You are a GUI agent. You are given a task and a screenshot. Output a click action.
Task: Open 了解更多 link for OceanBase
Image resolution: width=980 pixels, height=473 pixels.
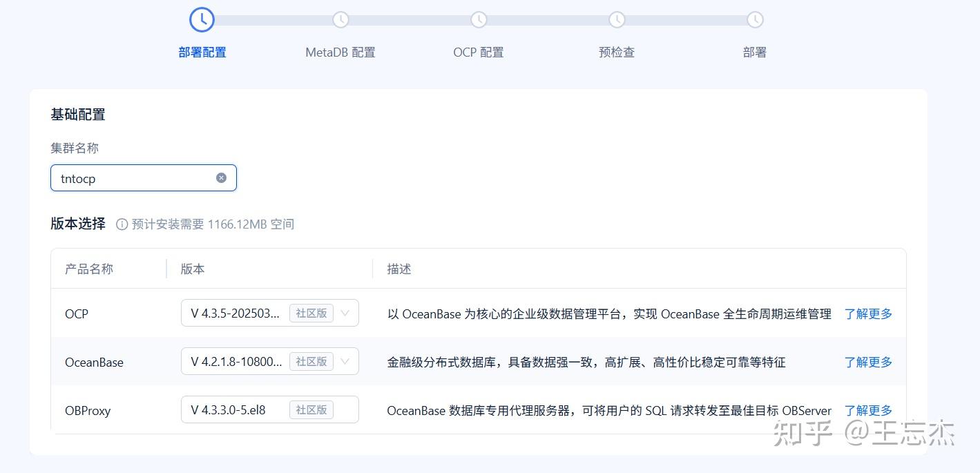pyautogui.click(x=867, y=362)
